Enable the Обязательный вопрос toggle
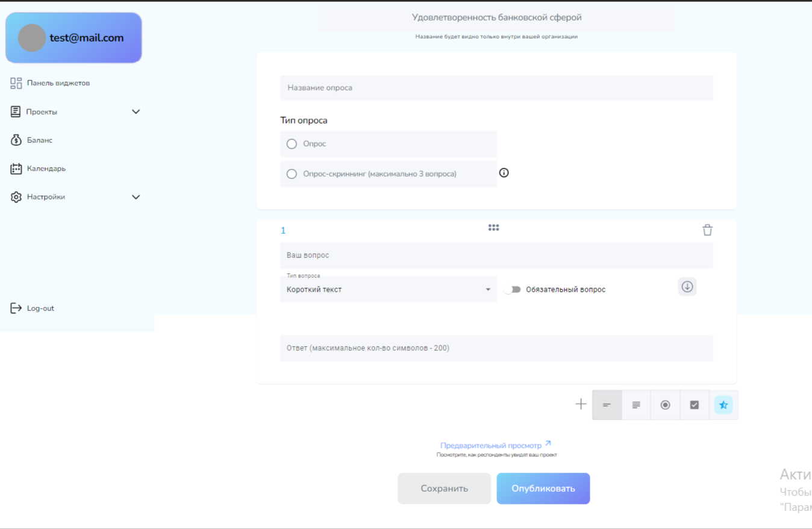812x529 pixels. coord(513,290)
